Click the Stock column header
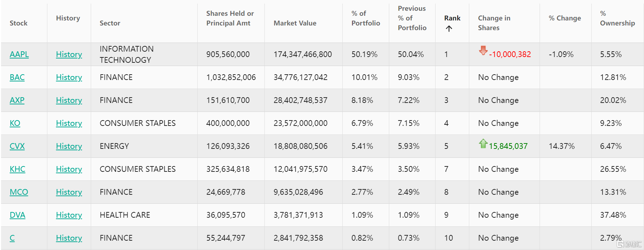644x250 pixels. [19, 23]
